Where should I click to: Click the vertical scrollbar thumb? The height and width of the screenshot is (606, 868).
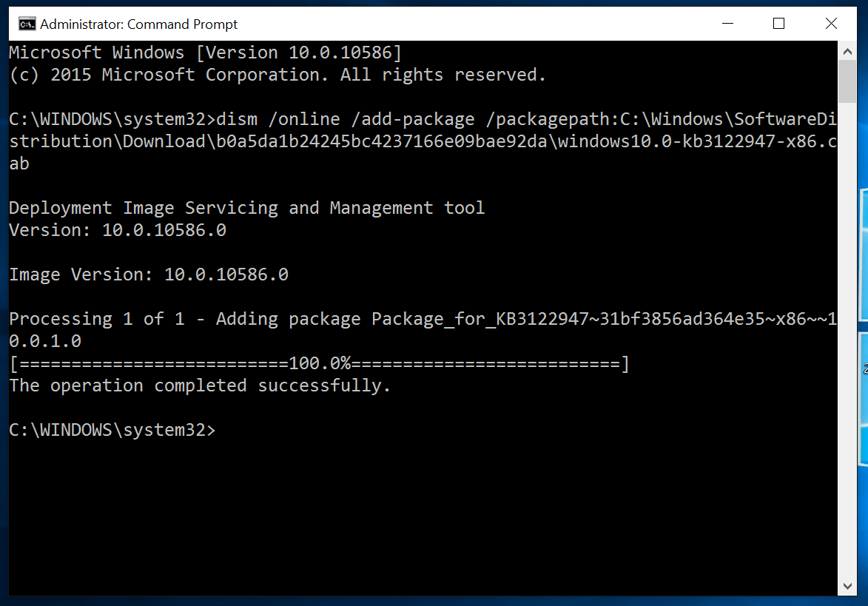point(848,82)
